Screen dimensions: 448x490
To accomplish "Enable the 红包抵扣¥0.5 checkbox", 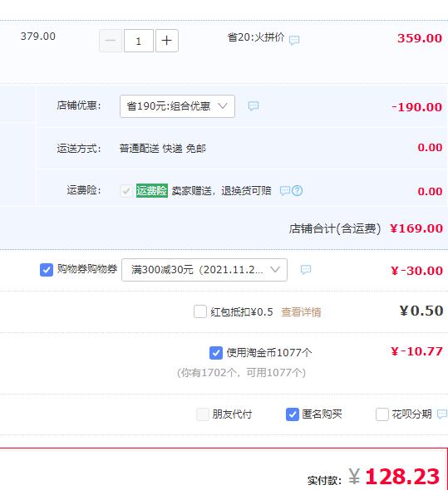I will click(200, 311).
